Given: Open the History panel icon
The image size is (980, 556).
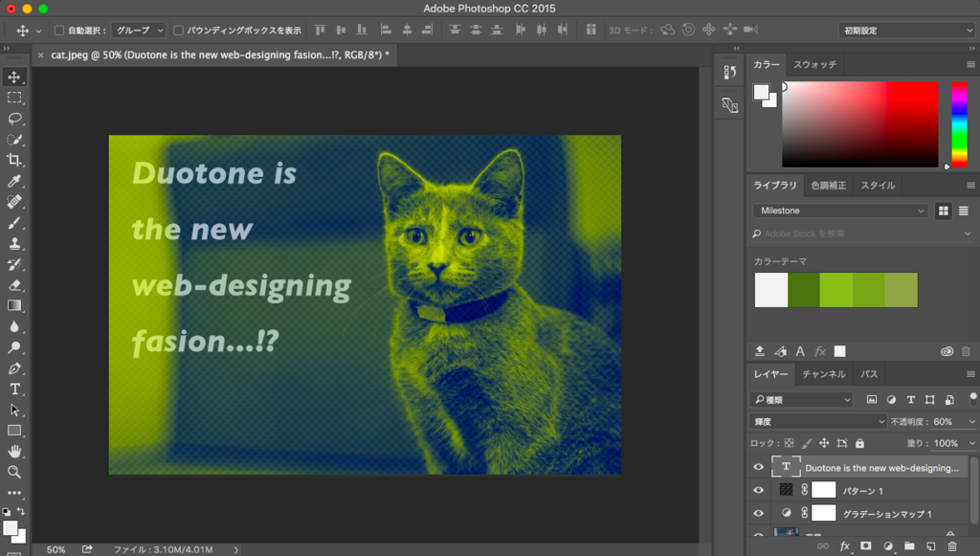Looking at the screenshot, I should (x=729, y=73).
